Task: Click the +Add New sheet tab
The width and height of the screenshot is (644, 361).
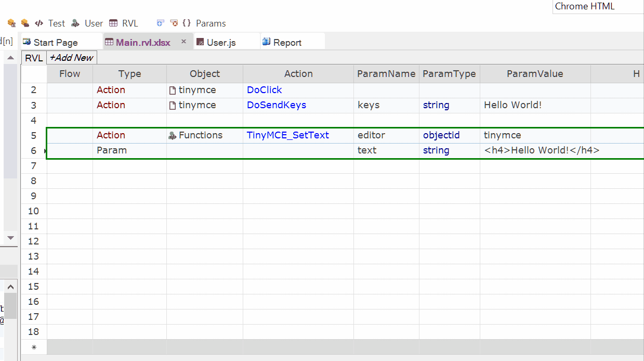Action: point(71,58)
